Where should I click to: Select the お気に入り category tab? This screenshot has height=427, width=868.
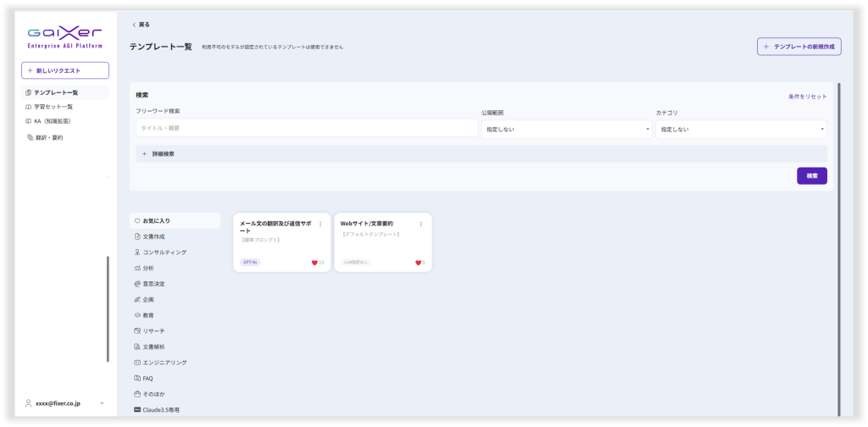[175, 220]
